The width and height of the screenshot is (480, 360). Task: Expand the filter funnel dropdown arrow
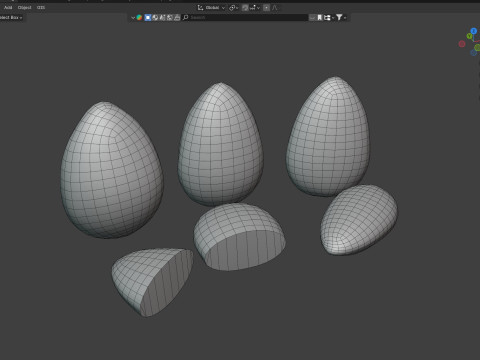[x=345, y=18]
